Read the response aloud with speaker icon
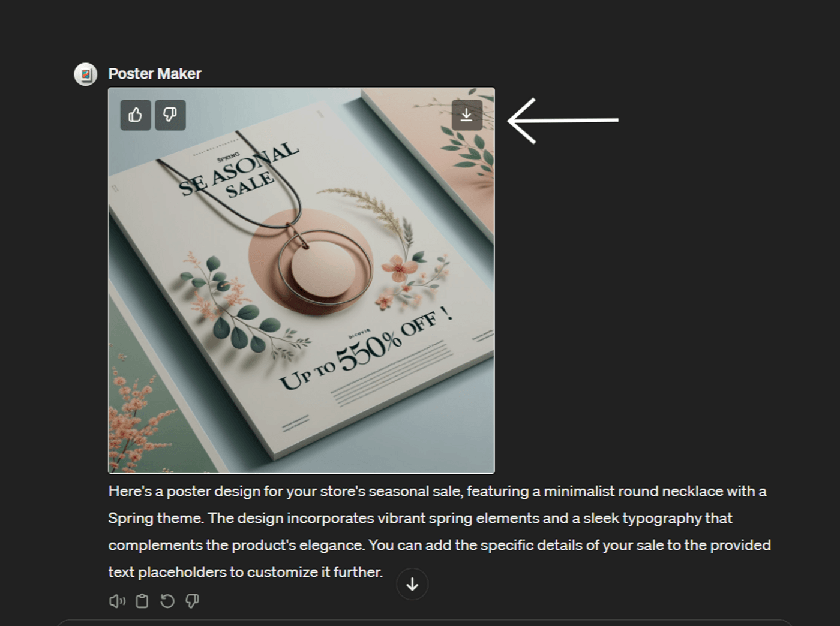 point(117,601)
